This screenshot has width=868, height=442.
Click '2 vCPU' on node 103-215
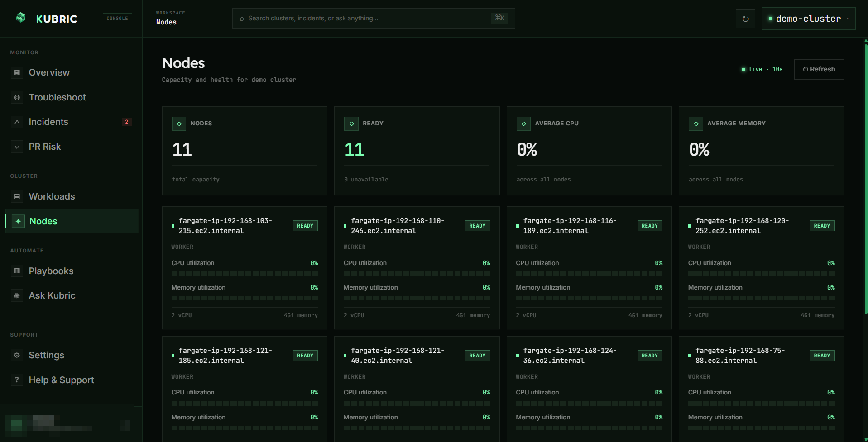click(x=182, y=315)
